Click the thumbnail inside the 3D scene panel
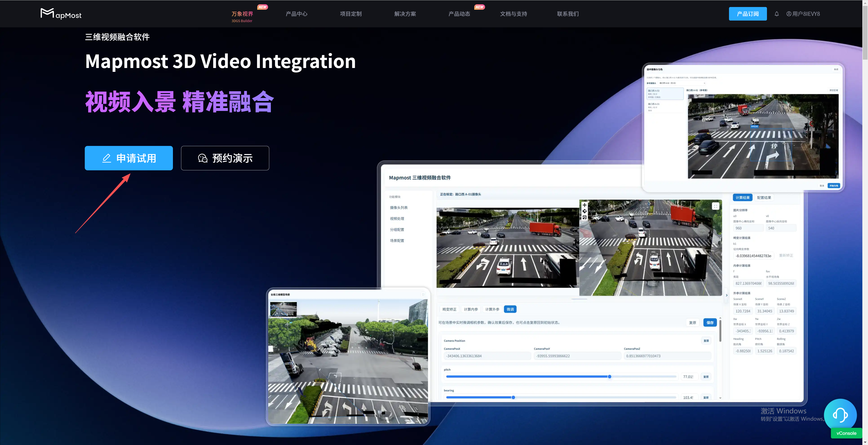 coord(283,309)
